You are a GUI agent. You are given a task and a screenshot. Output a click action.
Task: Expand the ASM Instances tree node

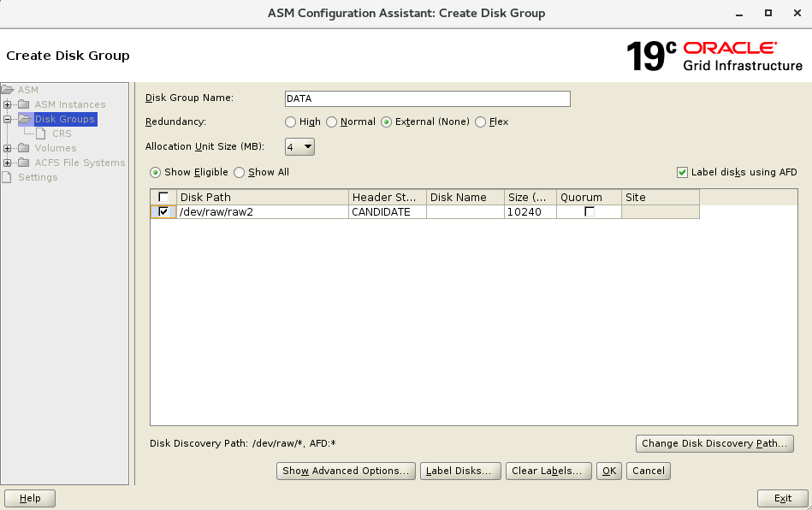pos(8,104)
